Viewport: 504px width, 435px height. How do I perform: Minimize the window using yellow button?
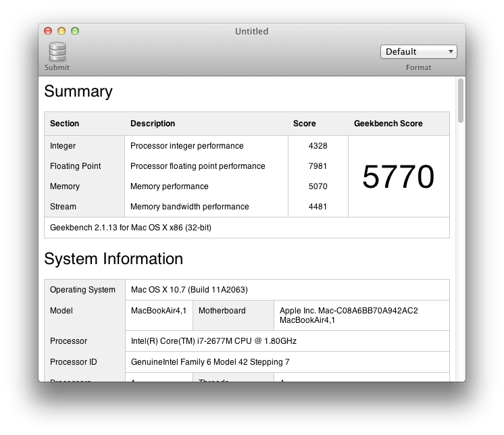click(61, 31)
